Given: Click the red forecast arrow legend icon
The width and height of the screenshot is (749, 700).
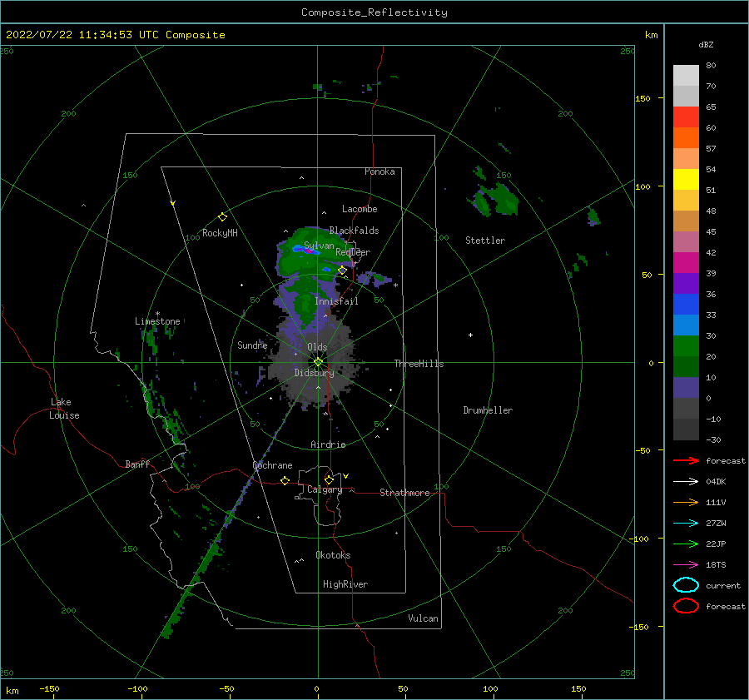Looking at the screenshot, I should pyautogui.click(x=686, y=460).
